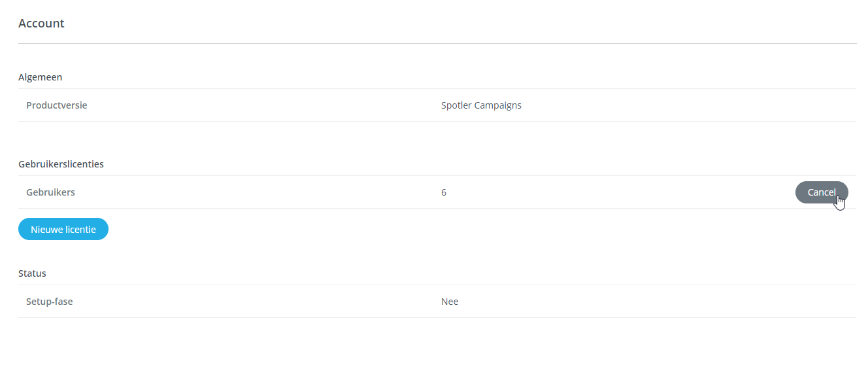Click the Productversie label
868x367 pixels.
57,105
